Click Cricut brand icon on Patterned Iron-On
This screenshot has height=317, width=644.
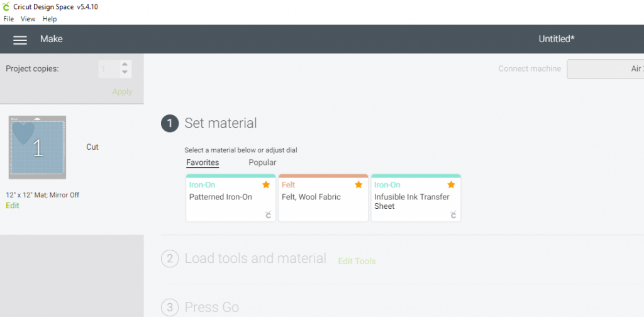tap(268, 214)
